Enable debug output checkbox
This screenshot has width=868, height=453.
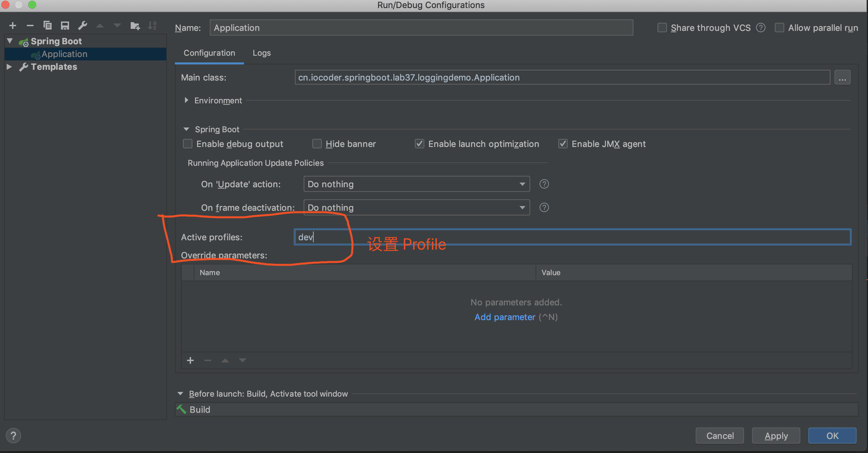(x=188, y=144)
